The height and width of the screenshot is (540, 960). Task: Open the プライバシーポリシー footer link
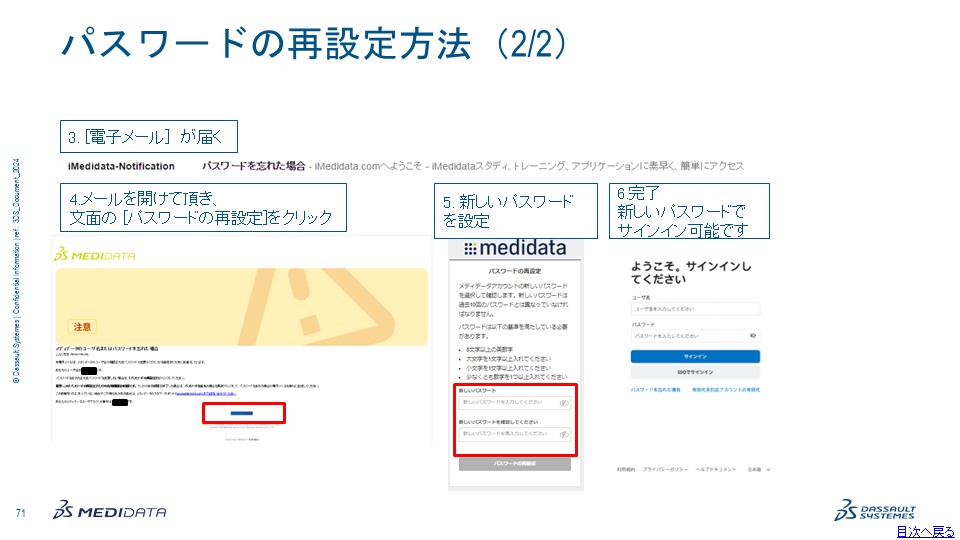pos(665,470)
